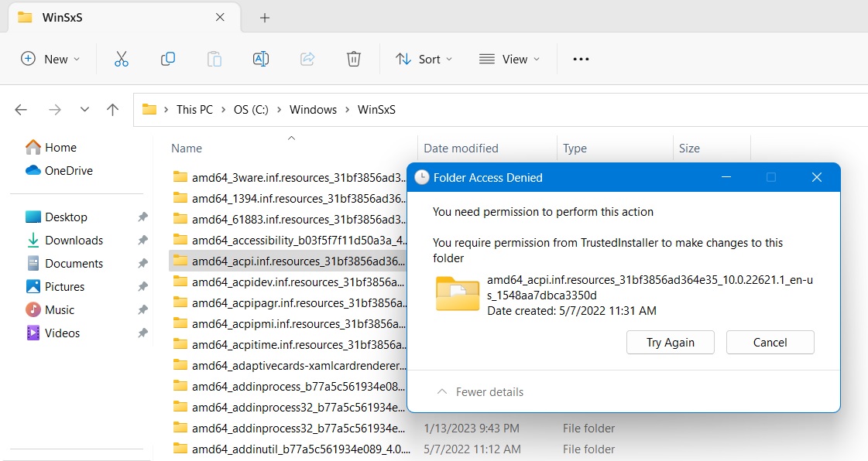
Task: Click the Back navigation arrow
Action: pos(21,109)
